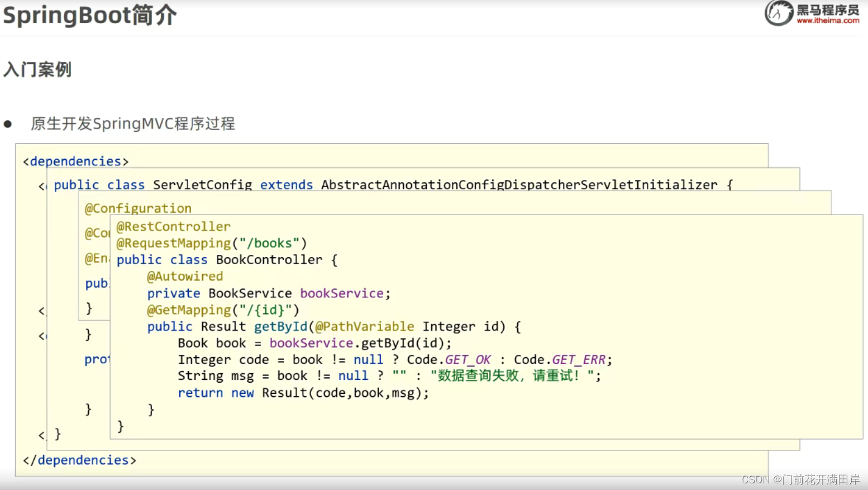The width and height of the screenshot is (868, 490).
Task: Click the 黑马程序员 brand name text
Action: pyautogui.click(x=828, y=10)
